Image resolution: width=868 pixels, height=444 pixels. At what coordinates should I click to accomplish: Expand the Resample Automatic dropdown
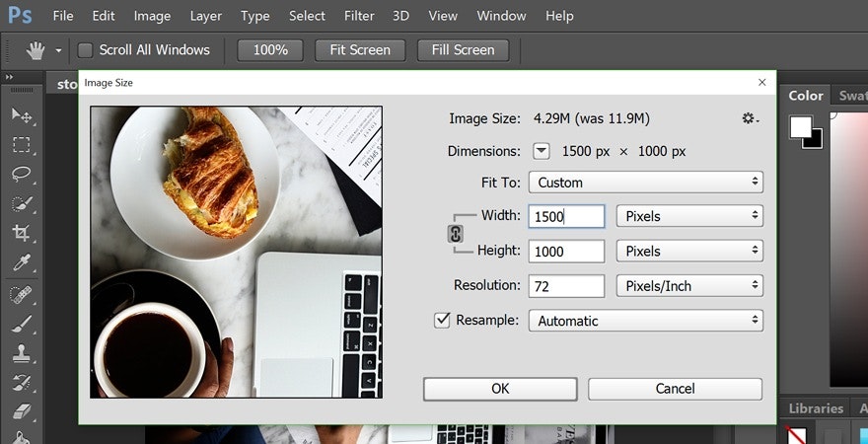point(645,321)
